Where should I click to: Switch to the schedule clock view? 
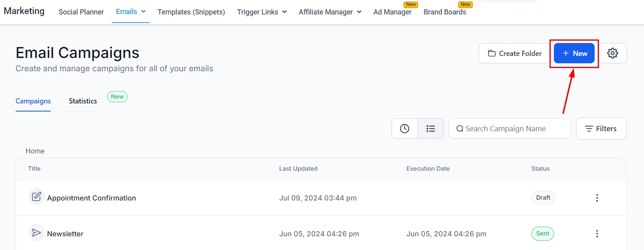tap(404, 128)
